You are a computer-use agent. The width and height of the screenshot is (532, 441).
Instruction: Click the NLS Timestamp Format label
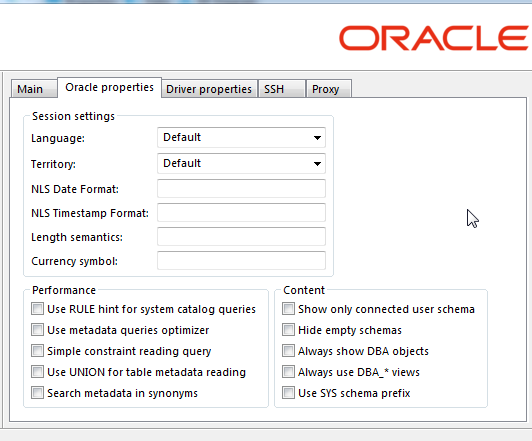90,213
